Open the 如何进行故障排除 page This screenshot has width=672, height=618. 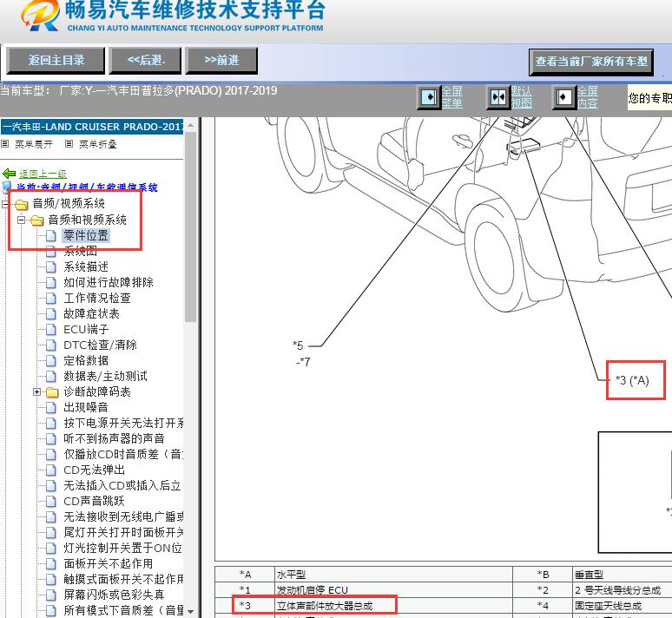[x=109, y=282]
